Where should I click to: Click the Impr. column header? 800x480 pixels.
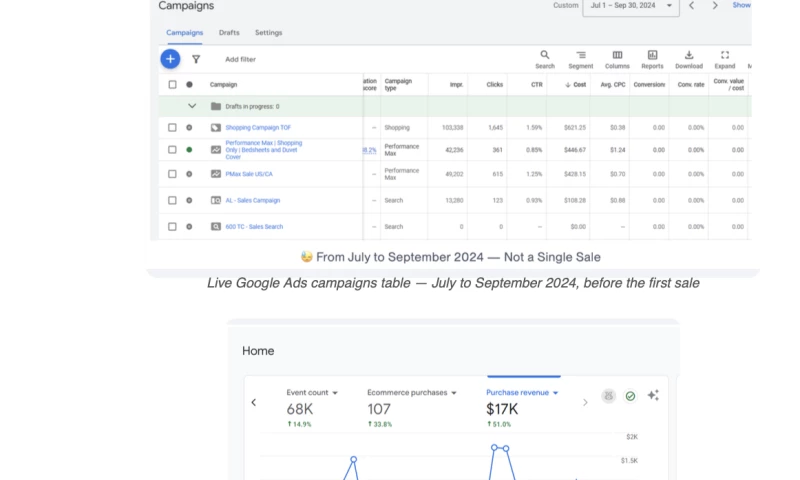point(457,85)
